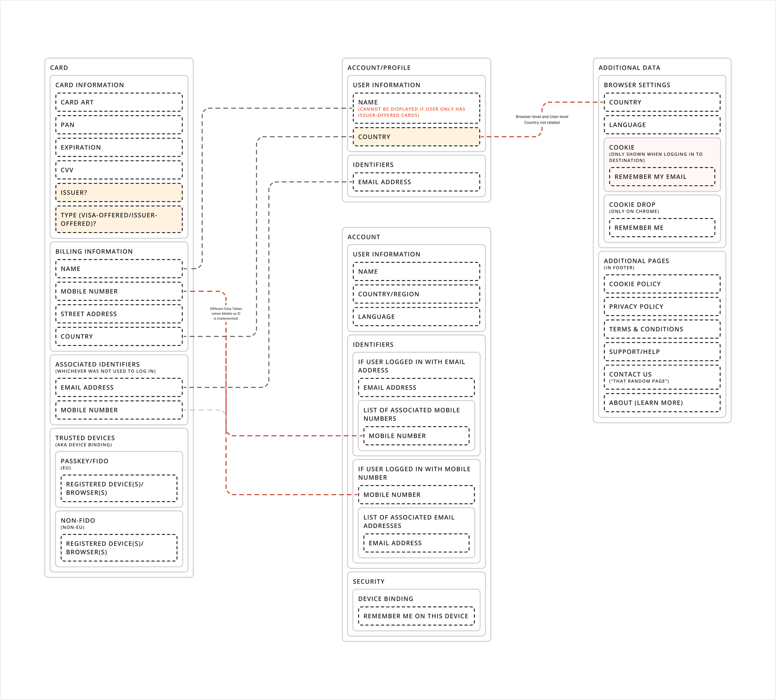Image resolution: width=776 pixels, height=700 pixels.
Task: Click the TERMS & CONDITIONS box
Action: [662, 329]
